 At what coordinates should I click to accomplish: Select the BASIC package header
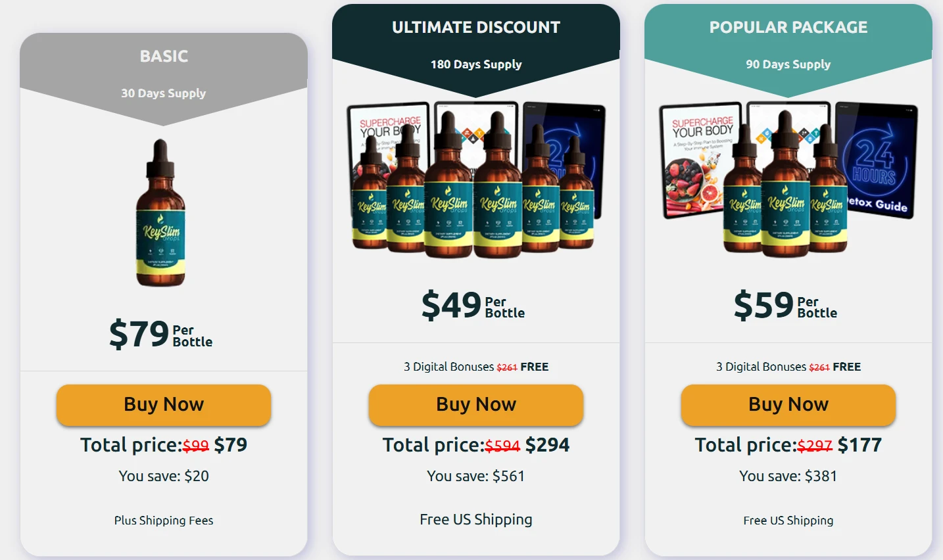(164, 57)
